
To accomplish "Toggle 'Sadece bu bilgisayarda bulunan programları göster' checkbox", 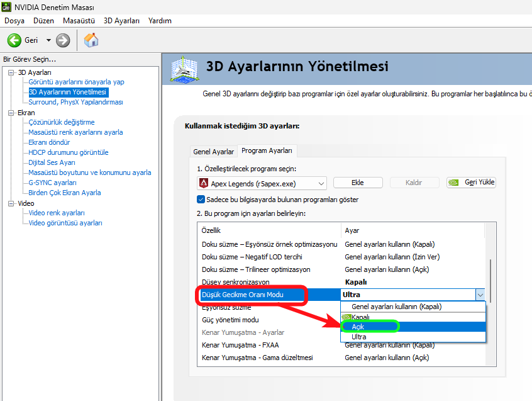I will click(201, 200).
